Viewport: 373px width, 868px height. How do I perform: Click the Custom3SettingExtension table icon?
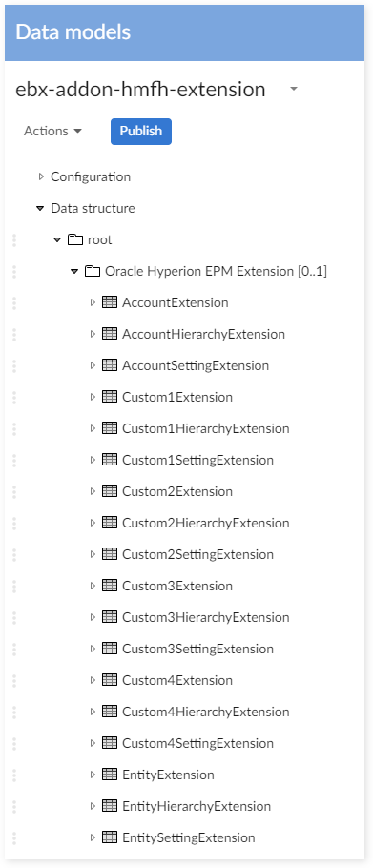click(x=110, y=649)
